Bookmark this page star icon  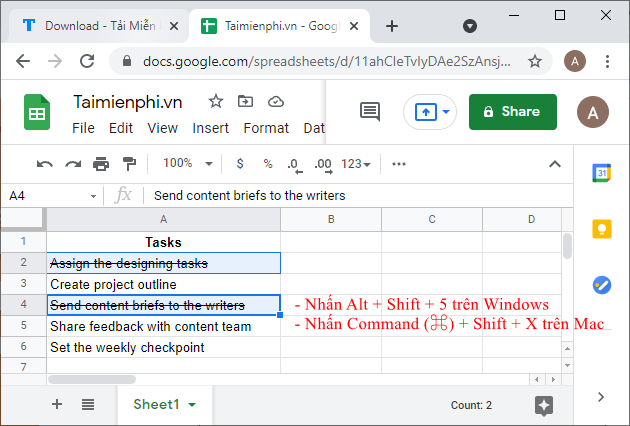[535, 61]
